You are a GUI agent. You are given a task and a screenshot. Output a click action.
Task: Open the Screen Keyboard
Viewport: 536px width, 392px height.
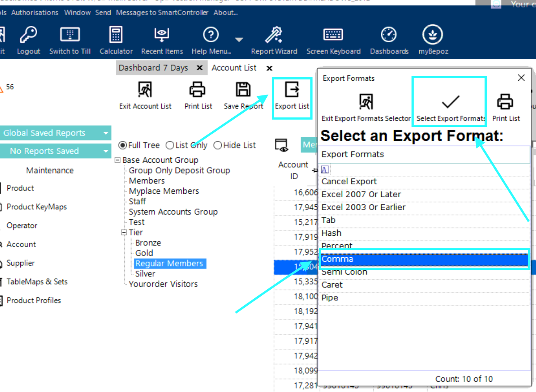click(x=333, y=35)
